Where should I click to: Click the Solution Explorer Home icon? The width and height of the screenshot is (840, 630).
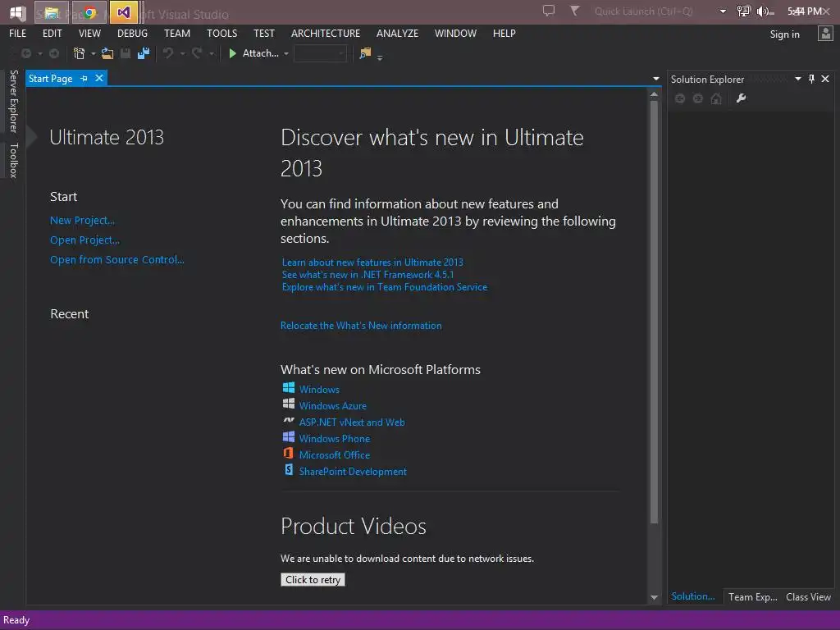pyautogui.click(x=715, y=98)
